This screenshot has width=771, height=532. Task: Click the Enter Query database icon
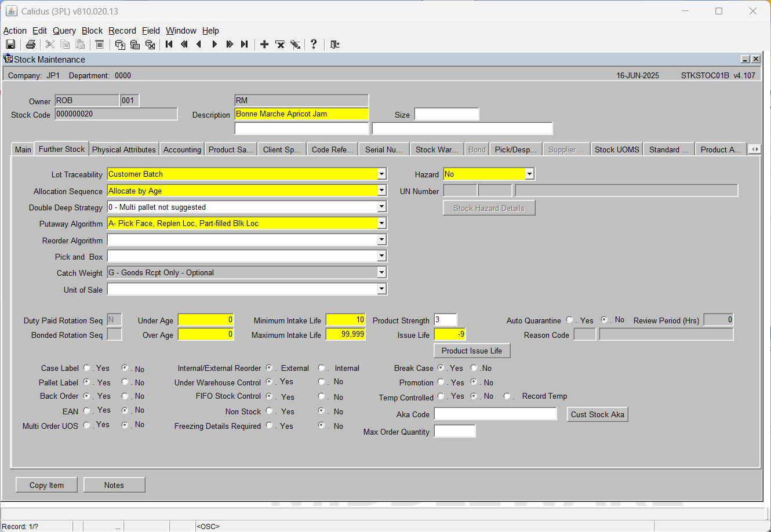pyautogui.click(x=120, y=45)
